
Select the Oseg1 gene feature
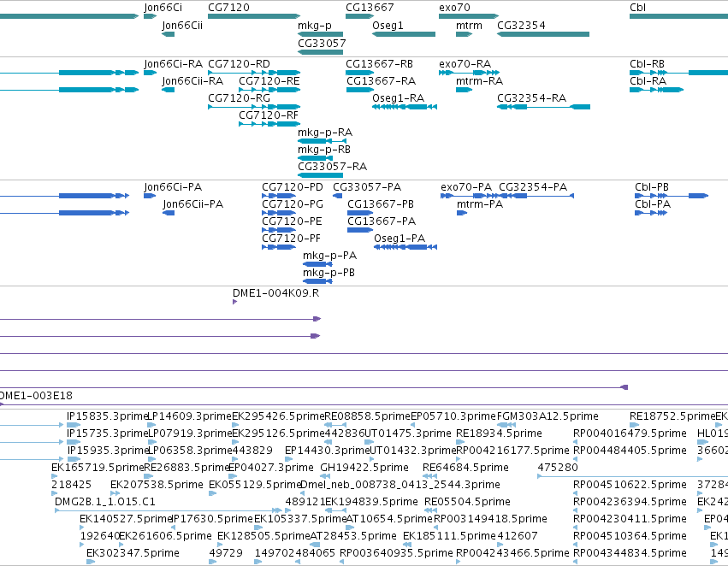click(x=404, y=34)
